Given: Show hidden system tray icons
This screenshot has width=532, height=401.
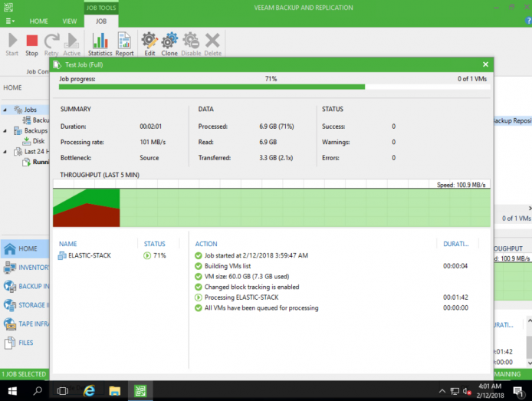Looking at the screenshot, I should [442, 391].
